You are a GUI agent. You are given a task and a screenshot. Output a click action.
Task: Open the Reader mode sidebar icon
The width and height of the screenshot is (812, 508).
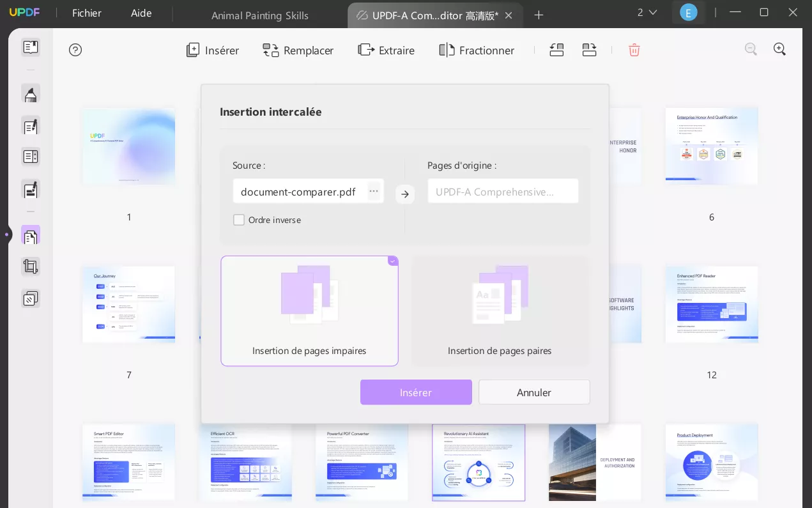tap(31, 47)
